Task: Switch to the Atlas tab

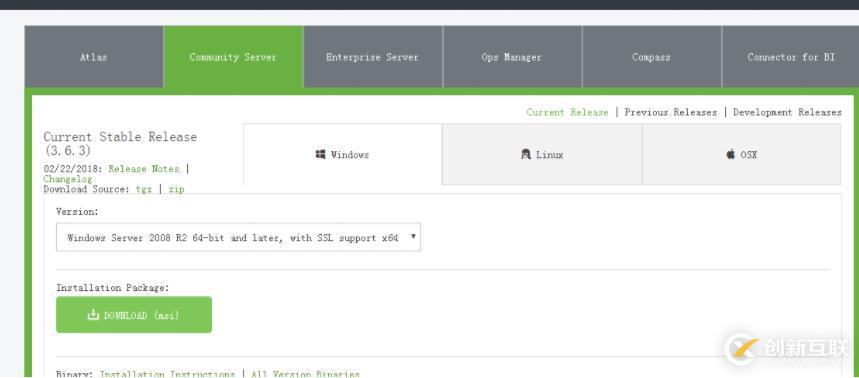Action: [94, 57]
